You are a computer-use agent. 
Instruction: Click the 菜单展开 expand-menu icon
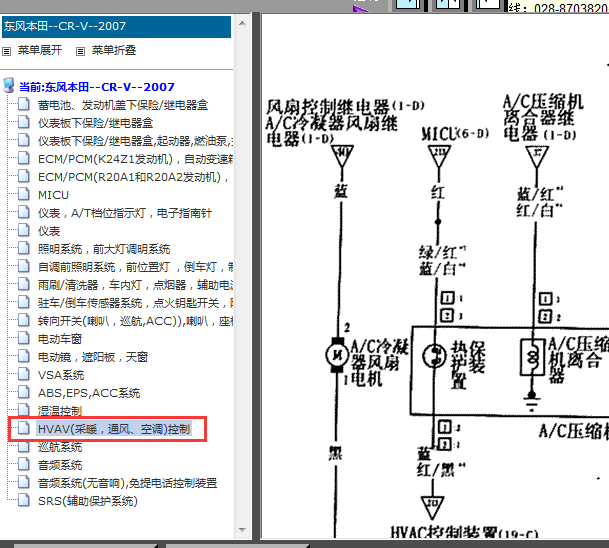7,51
